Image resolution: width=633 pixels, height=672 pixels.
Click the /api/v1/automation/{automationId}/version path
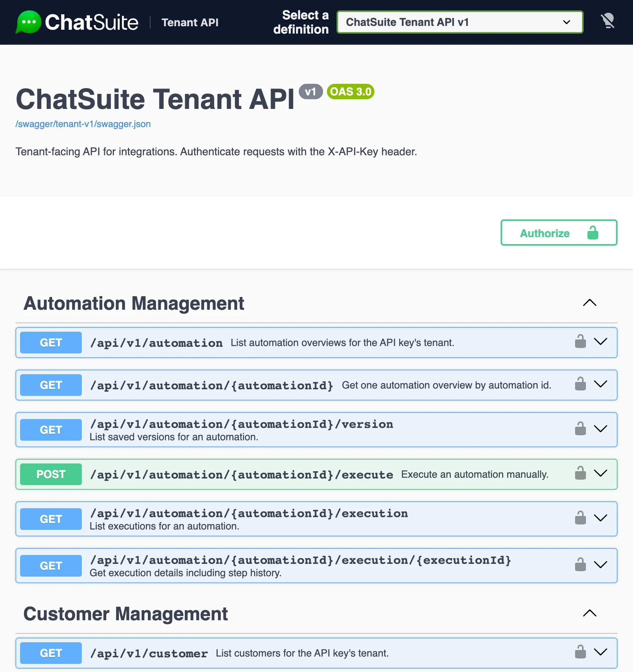tap(242, 424)
